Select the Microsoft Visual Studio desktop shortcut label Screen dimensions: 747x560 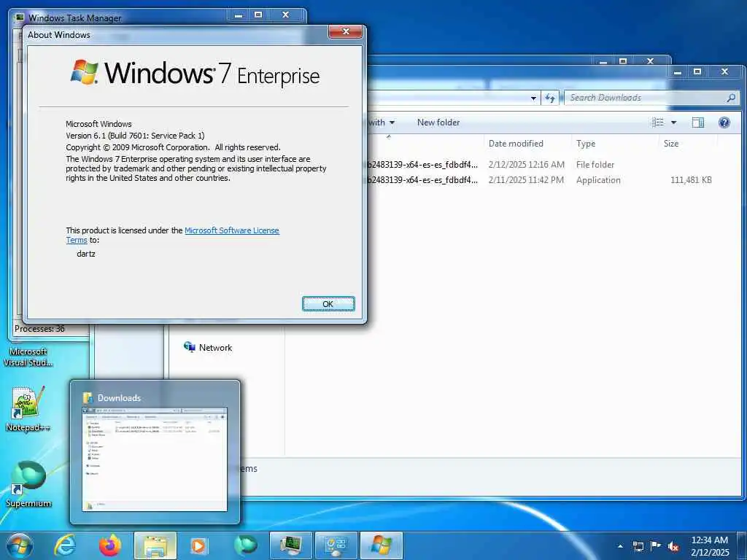[28, 357]
